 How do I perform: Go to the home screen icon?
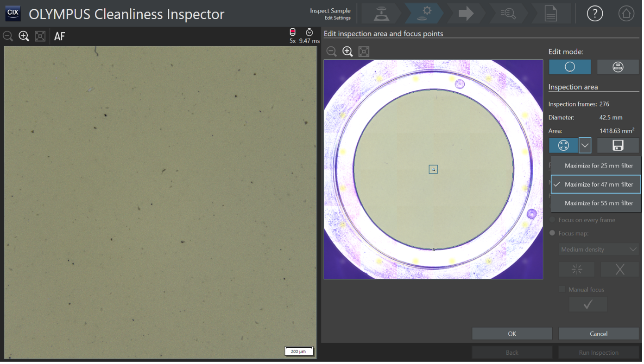click(x=626, y=14)
